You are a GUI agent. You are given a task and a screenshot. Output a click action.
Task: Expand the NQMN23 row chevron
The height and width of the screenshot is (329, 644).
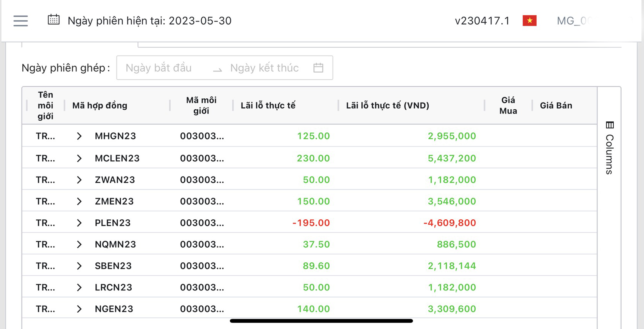pyautogui.click(x=79, y=244)
